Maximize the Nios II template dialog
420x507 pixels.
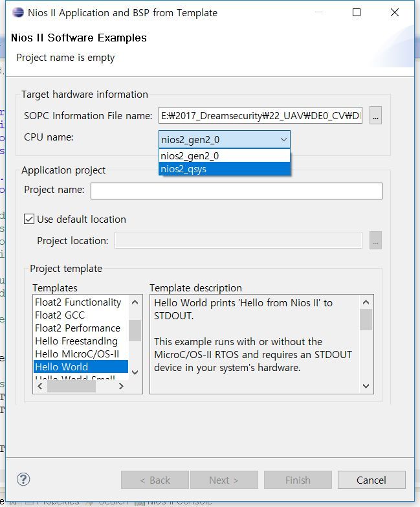pyautogui.click(x=357, y=12)
